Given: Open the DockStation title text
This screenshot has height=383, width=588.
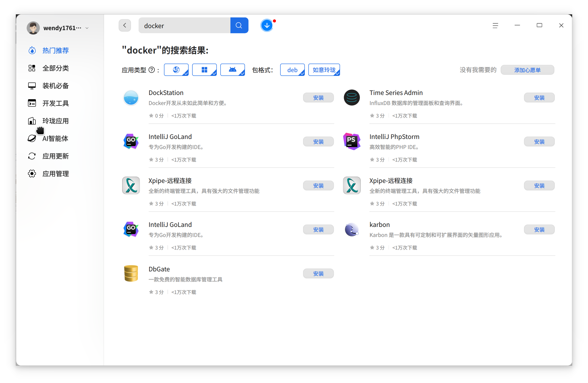Looking at the screenshot, I should point(166,93).
